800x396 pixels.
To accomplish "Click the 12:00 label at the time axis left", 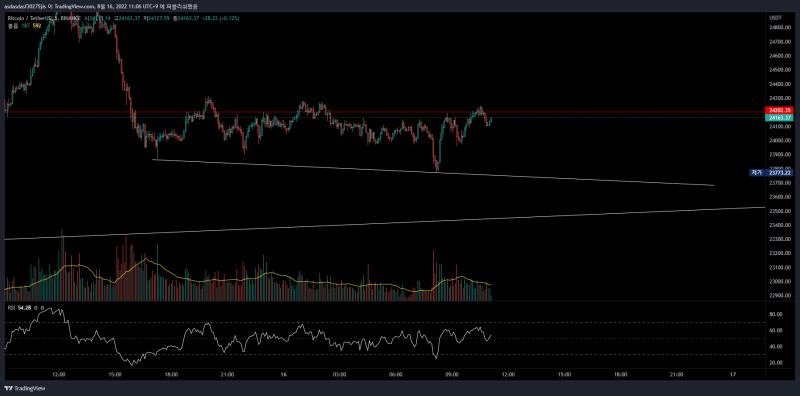I will (x=59, y=374).
